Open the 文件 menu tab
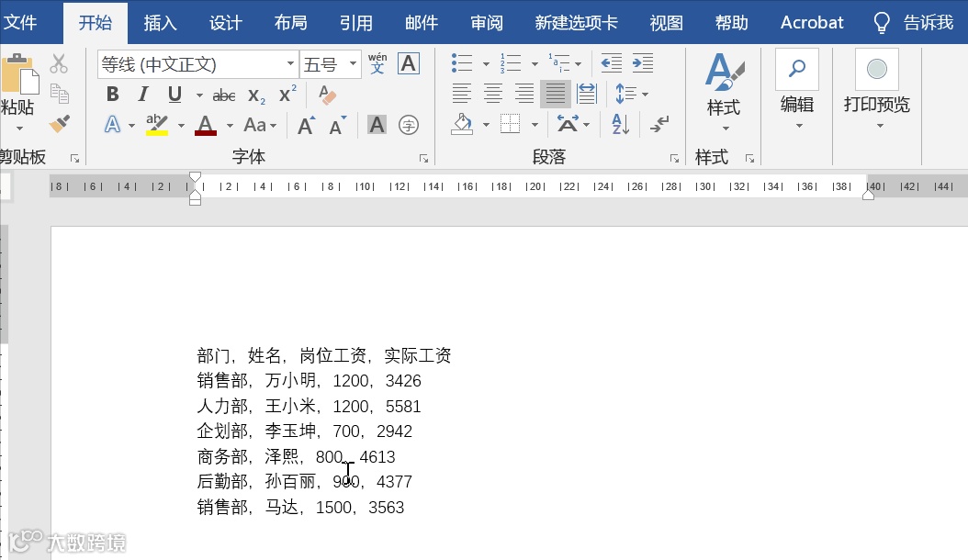This screenshot has width=968, height=560. (20, 23)
